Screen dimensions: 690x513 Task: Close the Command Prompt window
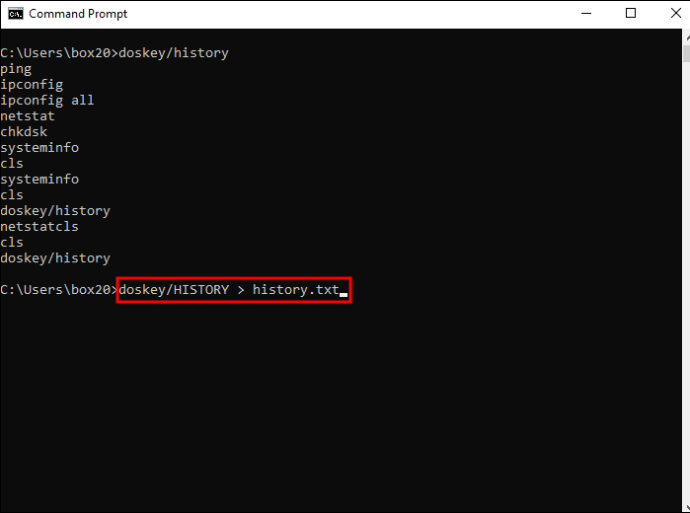675,14
